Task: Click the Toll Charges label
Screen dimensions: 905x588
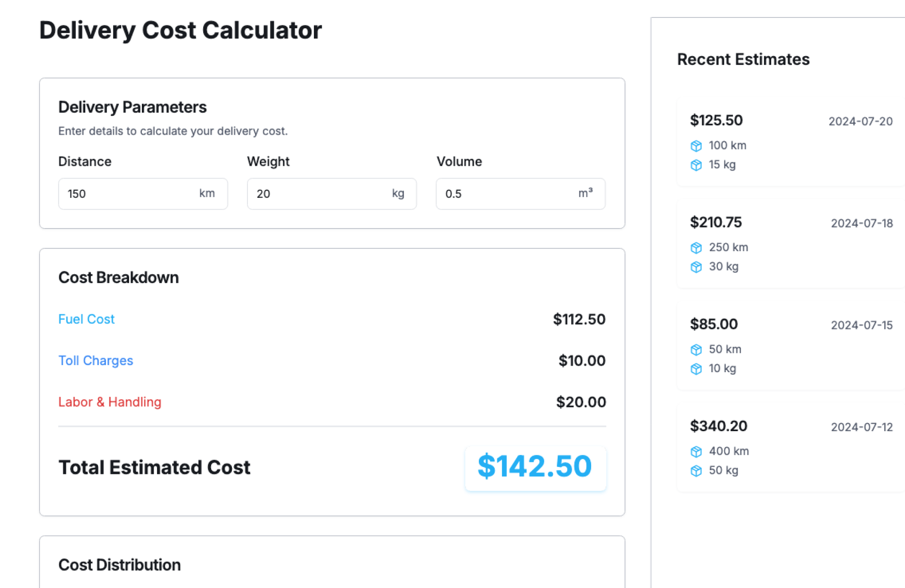Action: pos(96,360)
